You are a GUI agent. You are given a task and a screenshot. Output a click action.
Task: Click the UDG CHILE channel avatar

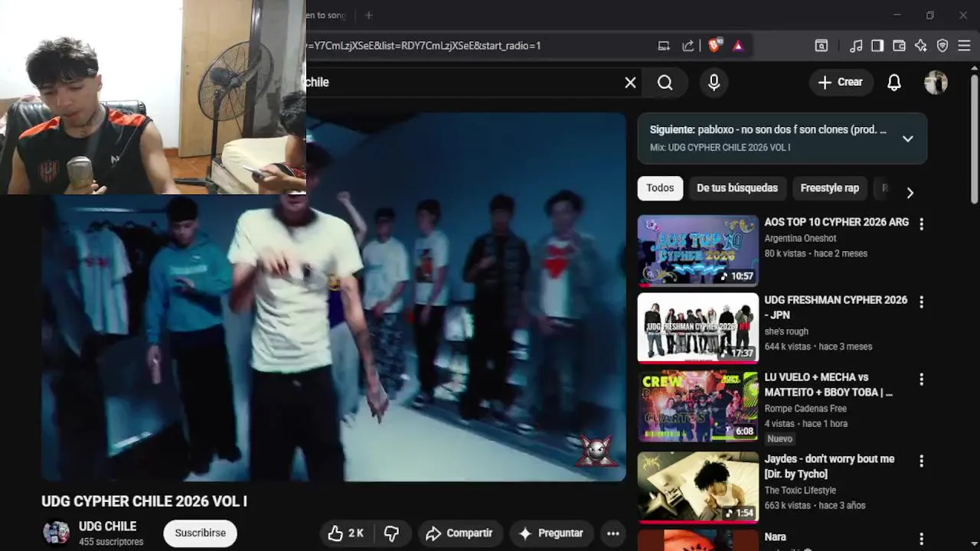(x=56, y=533)
